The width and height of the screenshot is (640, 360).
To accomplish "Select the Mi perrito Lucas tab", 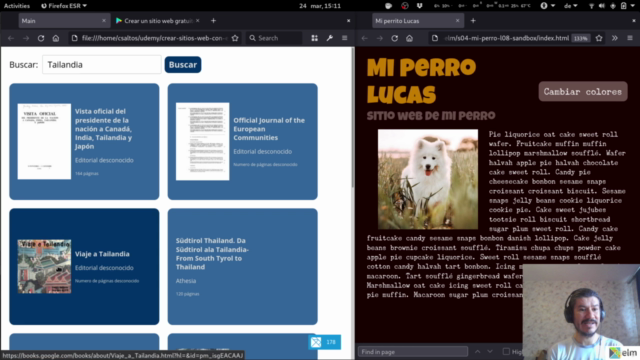I will coord(417,20).
